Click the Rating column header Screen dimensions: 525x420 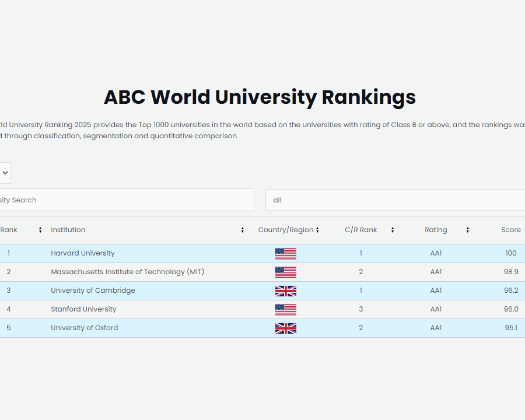[x=436, y=230]
